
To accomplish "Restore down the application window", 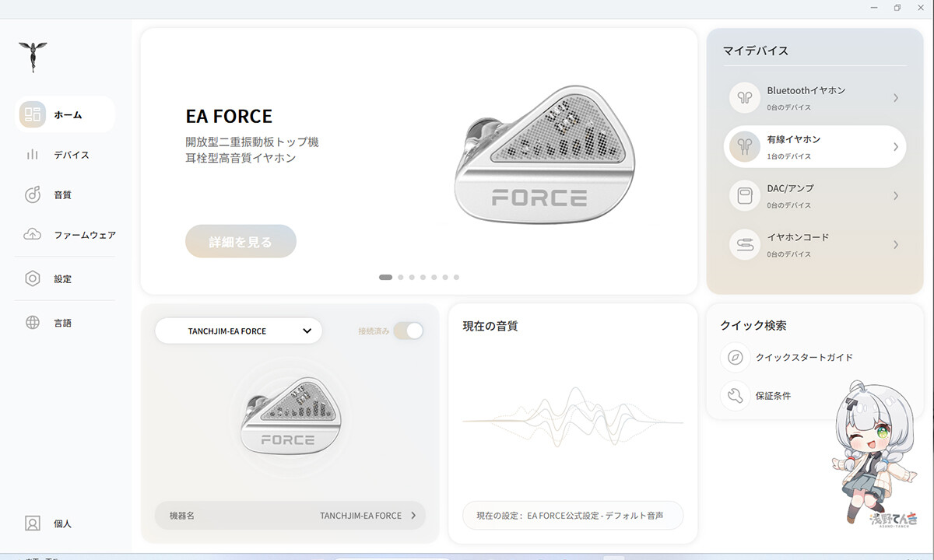I will [x=897, y=8].
